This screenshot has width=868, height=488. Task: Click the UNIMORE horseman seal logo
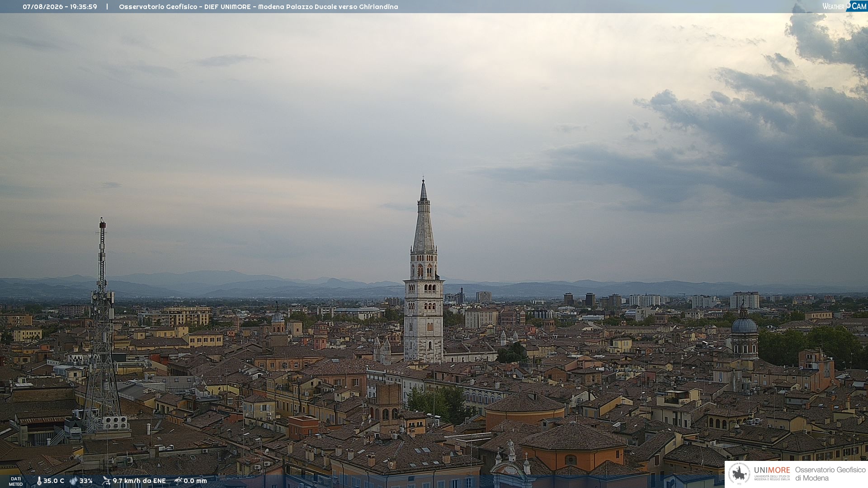[x=739, y=474]
